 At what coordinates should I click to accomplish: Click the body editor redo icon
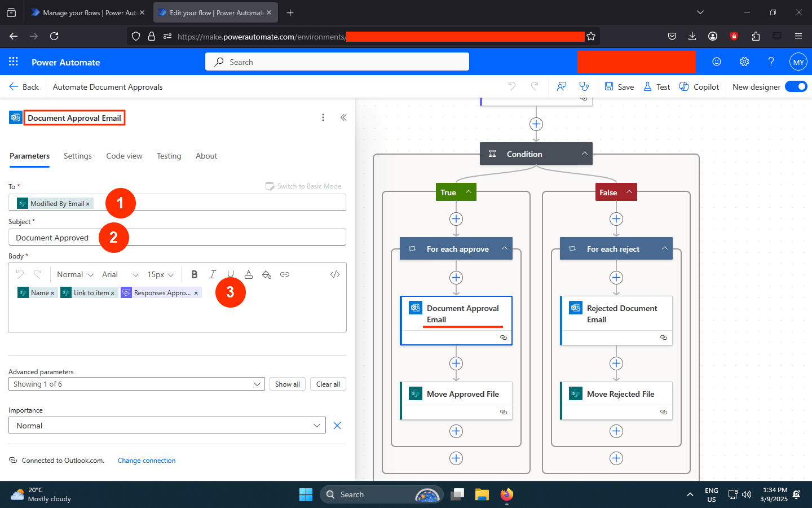tap(38, 274)
